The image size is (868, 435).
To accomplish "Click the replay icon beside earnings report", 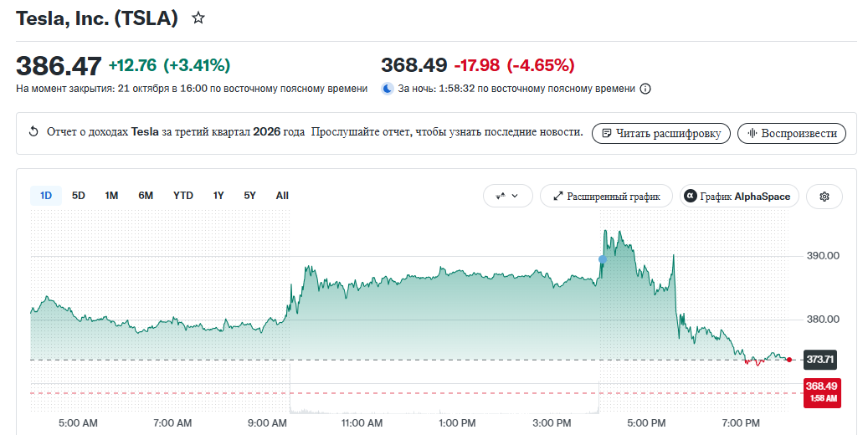I will (33, 132).
